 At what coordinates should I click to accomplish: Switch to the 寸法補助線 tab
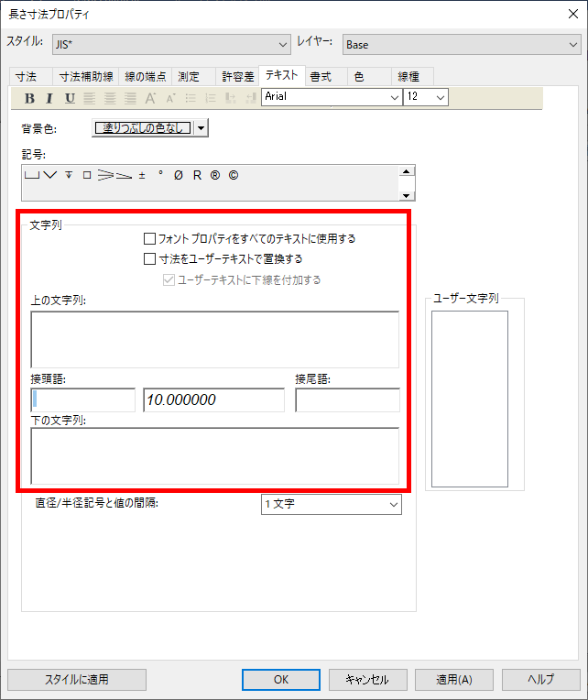click(86, 77)
